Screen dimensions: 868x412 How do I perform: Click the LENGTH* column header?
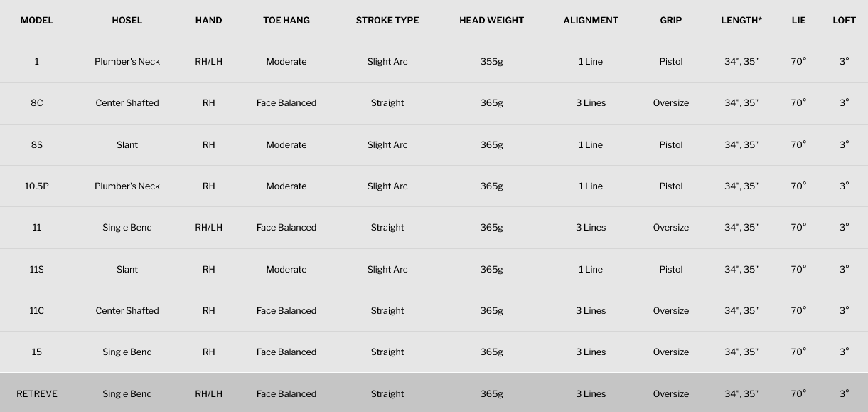(741, 21)
